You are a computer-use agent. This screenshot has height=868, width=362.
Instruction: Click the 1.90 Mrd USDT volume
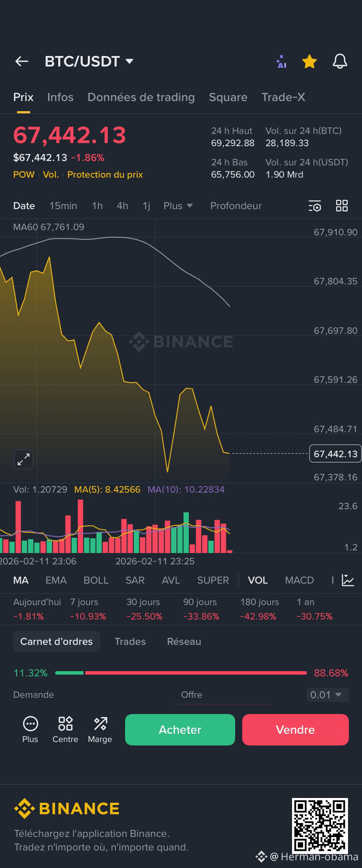pos(284,175)
